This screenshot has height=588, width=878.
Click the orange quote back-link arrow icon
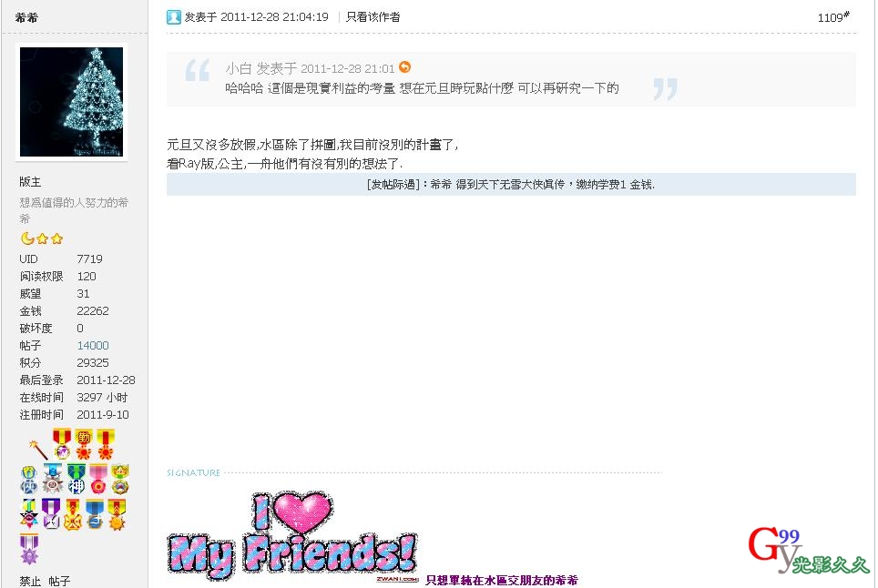[x=404, y=67]
